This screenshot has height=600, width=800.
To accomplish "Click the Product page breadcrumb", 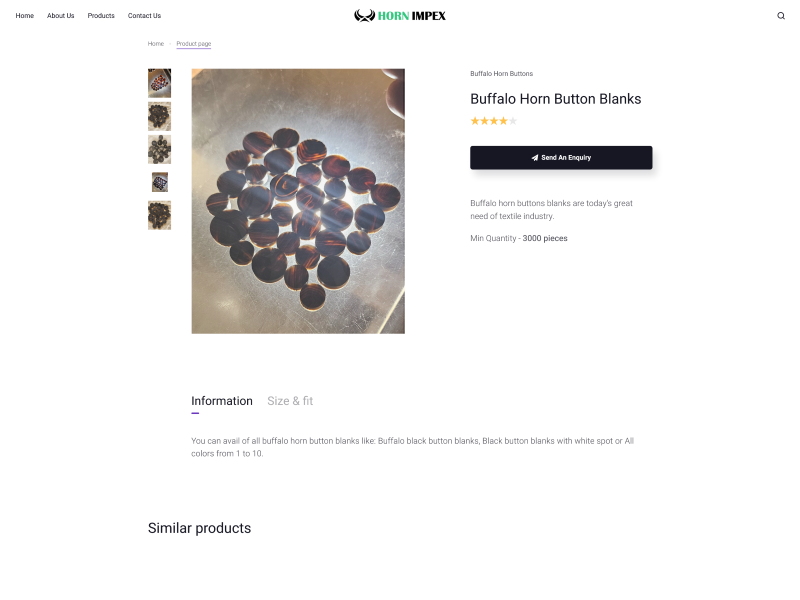I will coord(194,44).
